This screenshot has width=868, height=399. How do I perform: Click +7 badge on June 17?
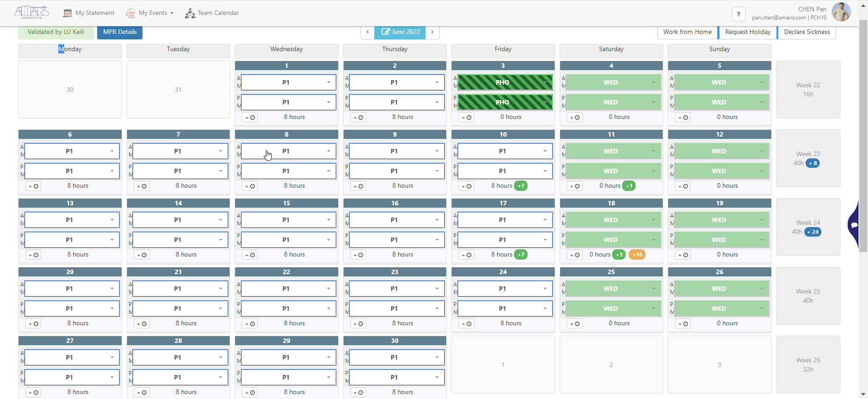[521, 255]
